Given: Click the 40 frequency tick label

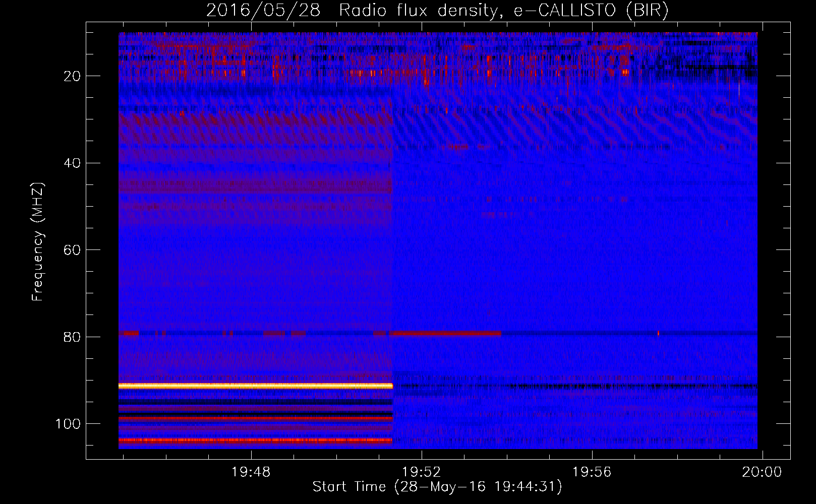Looking at the screenshot, I should [x=72, y=163].
